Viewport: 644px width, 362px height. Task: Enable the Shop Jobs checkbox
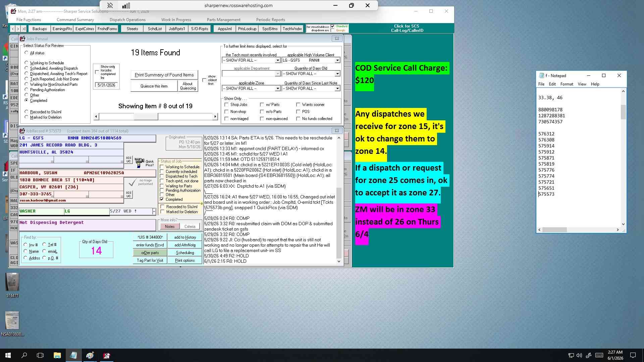[x=226, y=105]
